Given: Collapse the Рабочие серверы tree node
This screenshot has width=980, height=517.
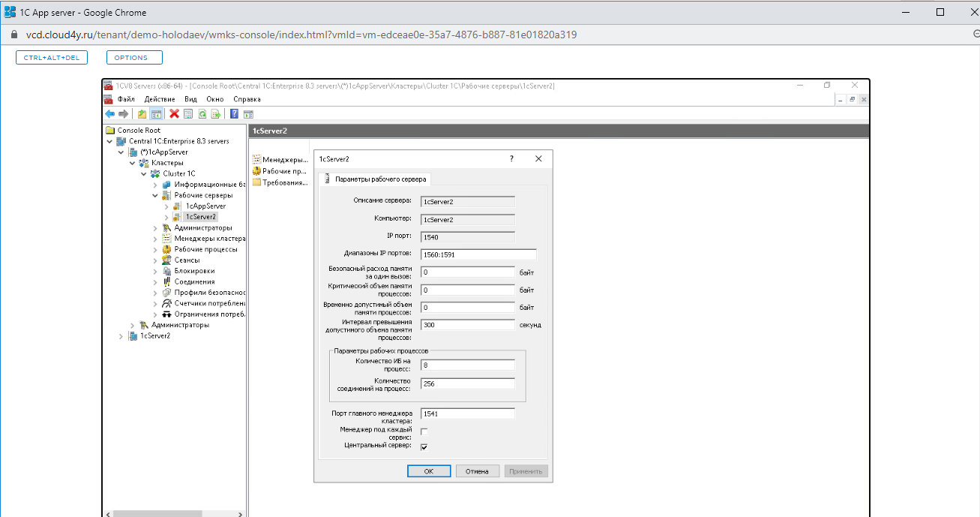Looking at the screenshot, I should [155, 195].
